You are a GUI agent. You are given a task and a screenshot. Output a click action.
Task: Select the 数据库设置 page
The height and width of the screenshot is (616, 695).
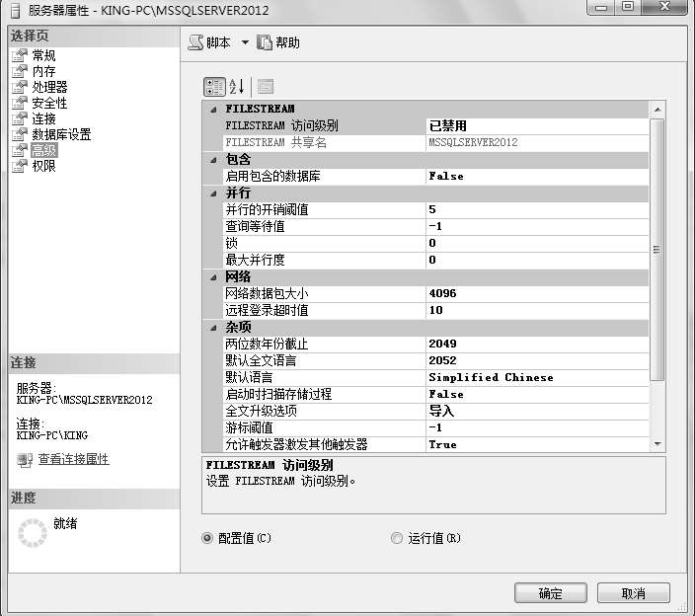coord(61,134)
